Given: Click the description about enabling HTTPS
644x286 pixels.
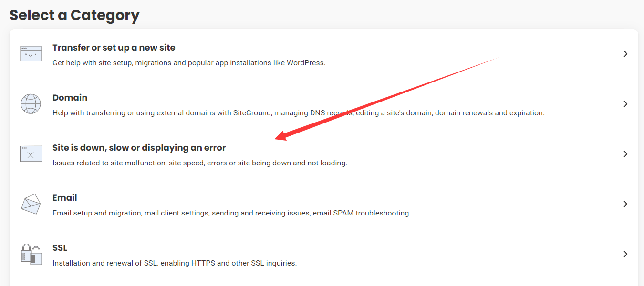Looking at the screenshot, I should [x=174, y=263].
